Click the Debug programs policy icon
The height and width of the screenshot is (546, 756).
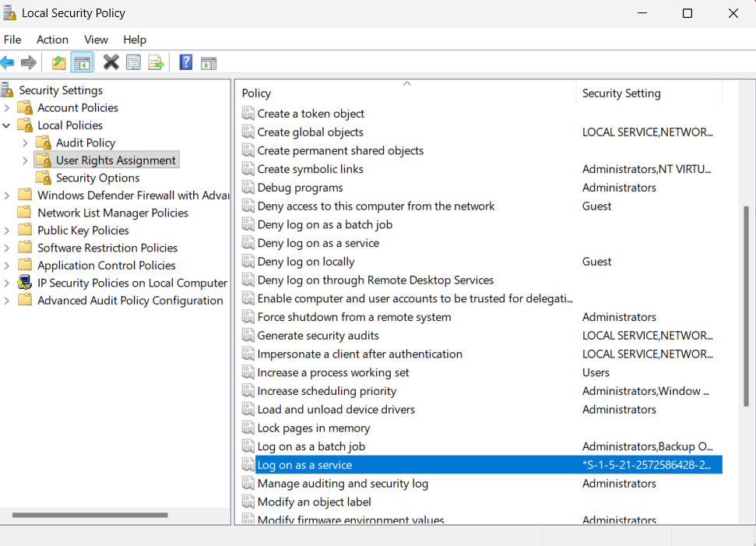coord(248,188)
